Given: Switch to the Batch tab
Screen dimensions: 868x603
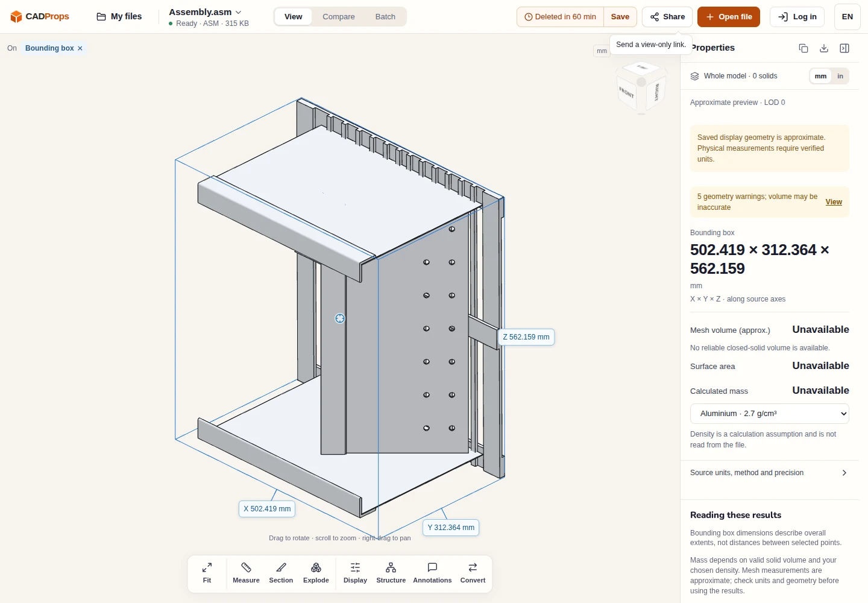Looking at the screenshot, I should (x=385, y=16).
